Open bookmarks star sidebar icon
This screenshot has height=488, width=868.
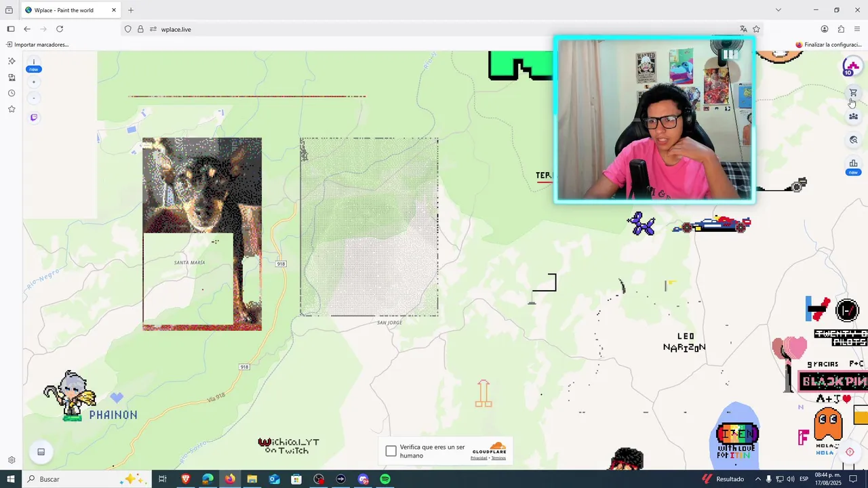12,109
